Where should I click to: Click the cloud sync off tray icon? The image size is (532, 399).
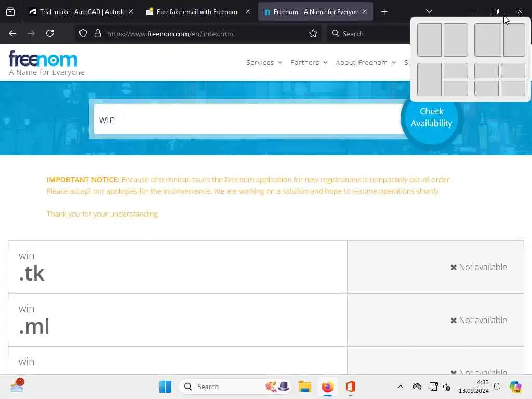coord(417,387)
